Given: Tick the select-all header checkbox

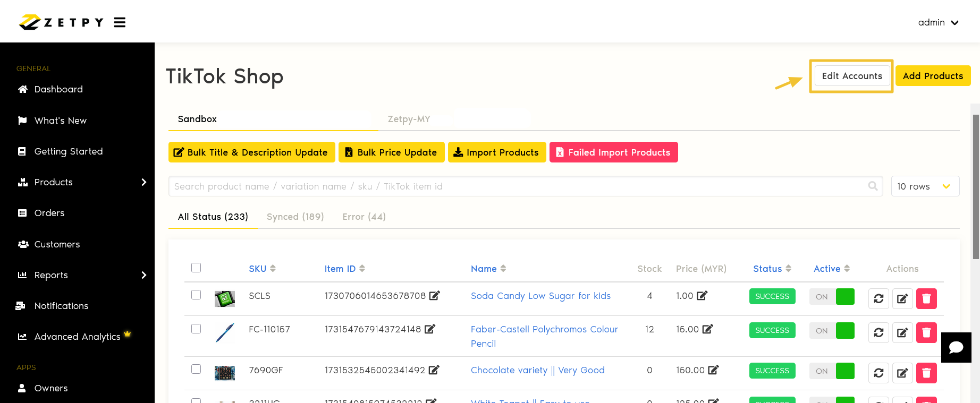Looking at the screenshot, I should tap(196, 268).
